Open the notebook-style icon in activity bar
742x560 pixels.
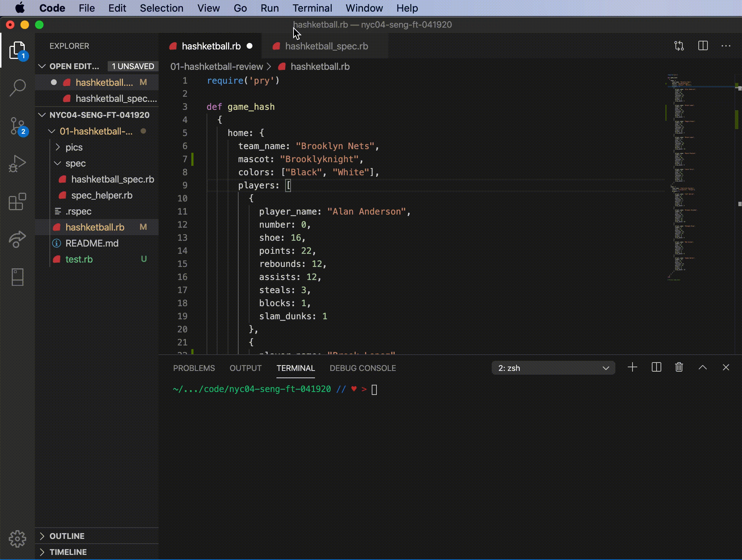pyautogui.click(x=17, y=277)
